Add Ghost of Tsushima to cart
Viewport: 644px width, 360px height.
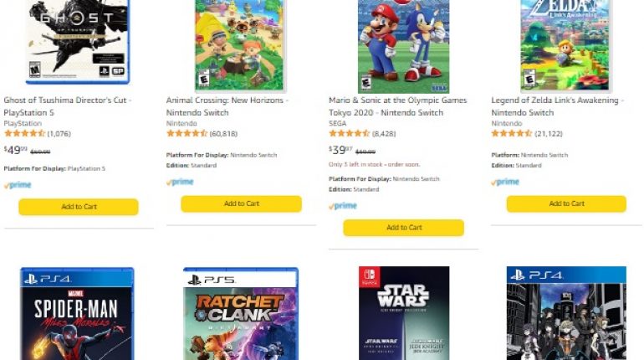tap(78, 207)
